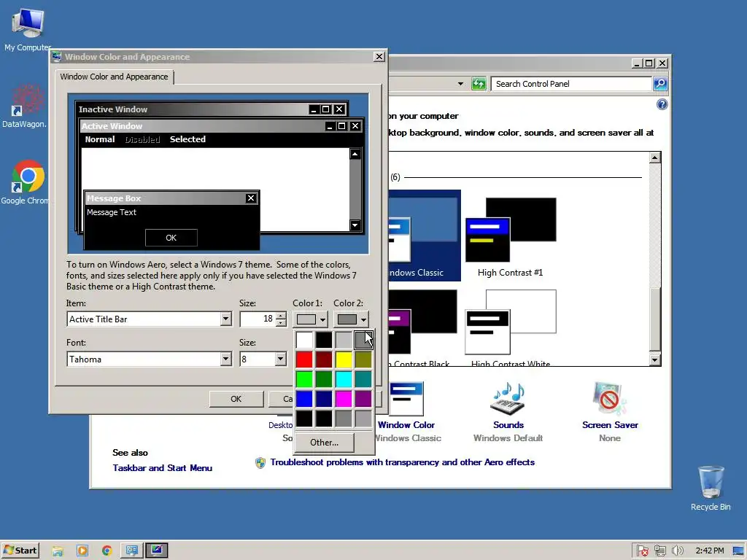Open the font Size dropdown showing 8
This screenshot has height=560, width=747.
(281, 359)
